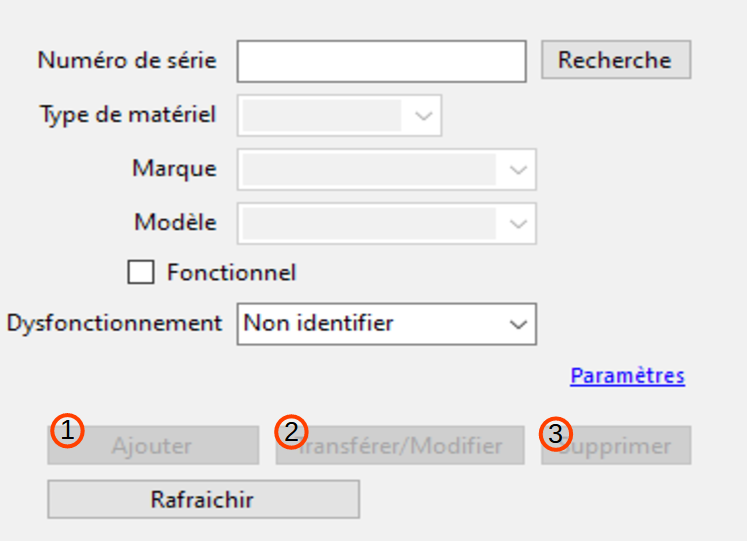This screenshot has height=541, width=749.
Task: Click inside the Marque combo box field
Action: pos(386,170)
